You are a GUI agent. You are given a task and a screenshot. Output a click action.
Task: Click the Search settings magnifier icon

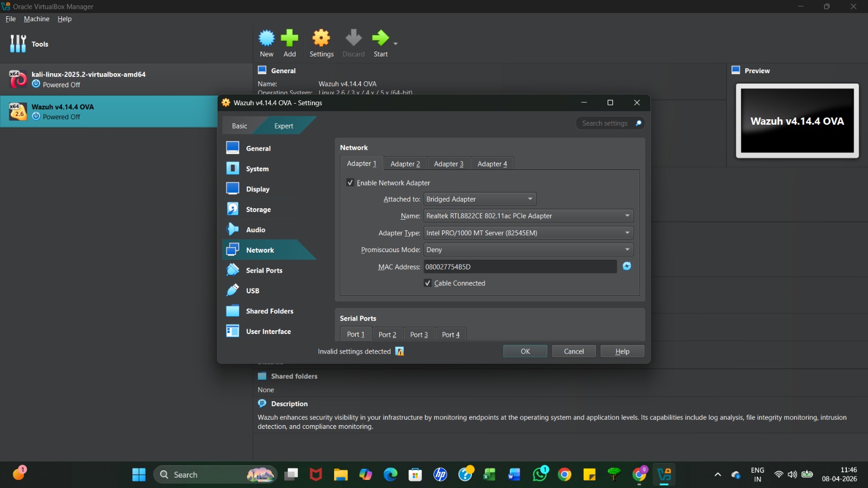[639, 123]
